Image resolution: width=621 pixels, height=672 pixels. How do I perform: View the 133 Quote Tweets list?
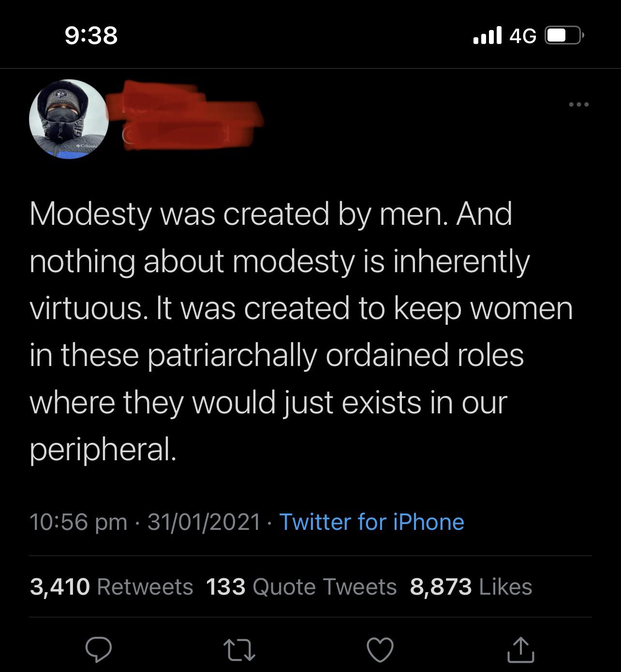coord(301,587)
